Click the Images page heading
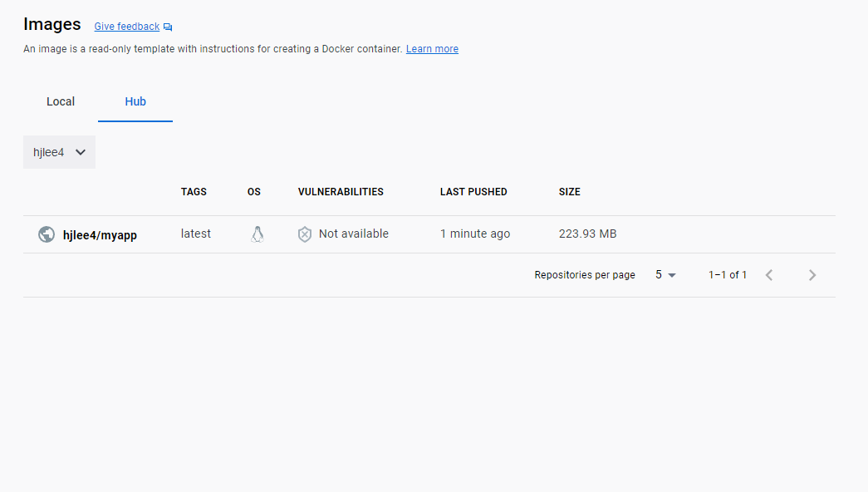 (x=52, y=24)
